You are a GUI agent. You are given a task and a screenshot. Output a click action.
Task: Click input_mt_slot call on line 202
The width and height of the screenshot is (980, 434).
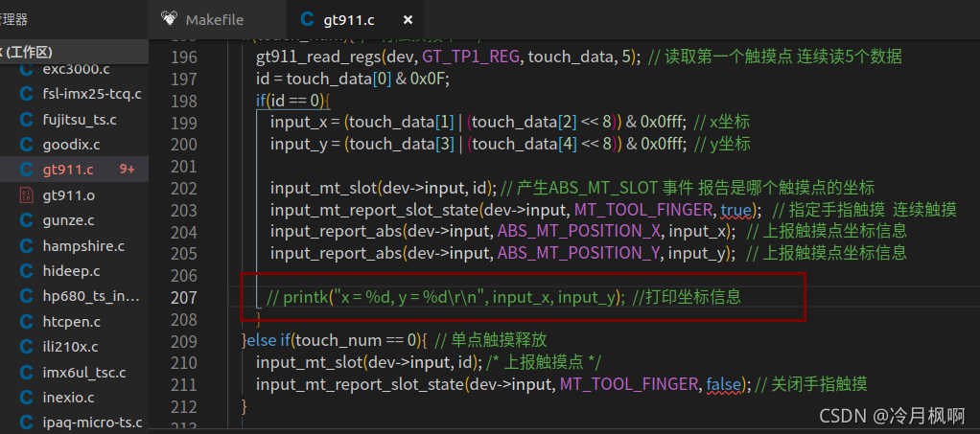click(384, 188)
